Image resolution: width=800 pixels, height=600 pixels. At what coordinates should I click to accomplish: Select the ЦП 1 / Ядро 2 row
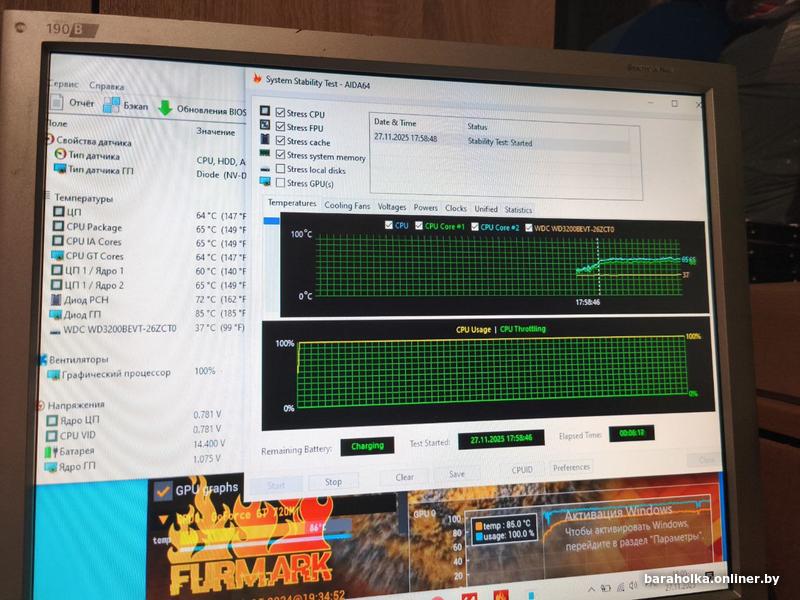tap(147, 285)
